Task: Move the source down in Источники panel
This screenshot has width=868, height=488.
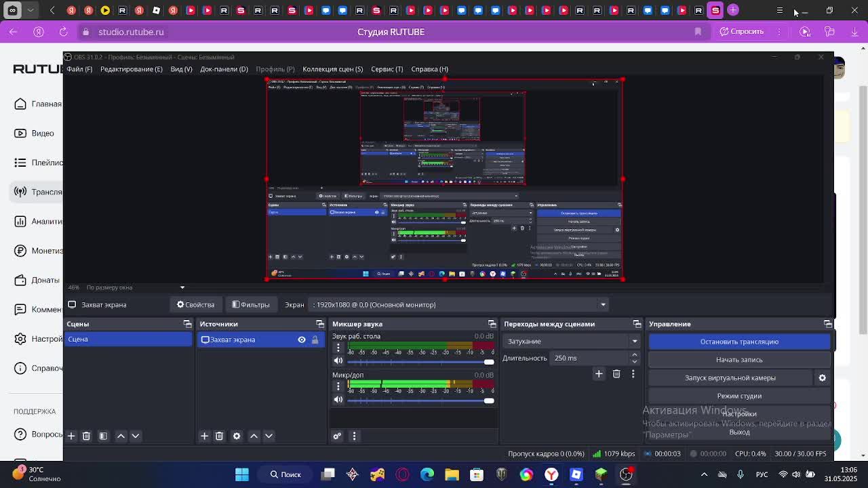Action: point(269,436)
